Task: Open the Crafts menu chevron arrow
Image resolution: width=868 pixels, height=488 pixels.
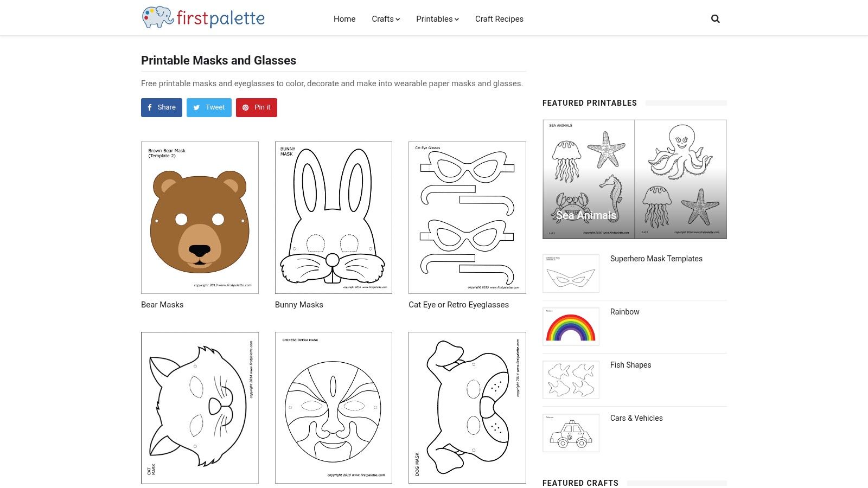Action: tap(398, 19)
